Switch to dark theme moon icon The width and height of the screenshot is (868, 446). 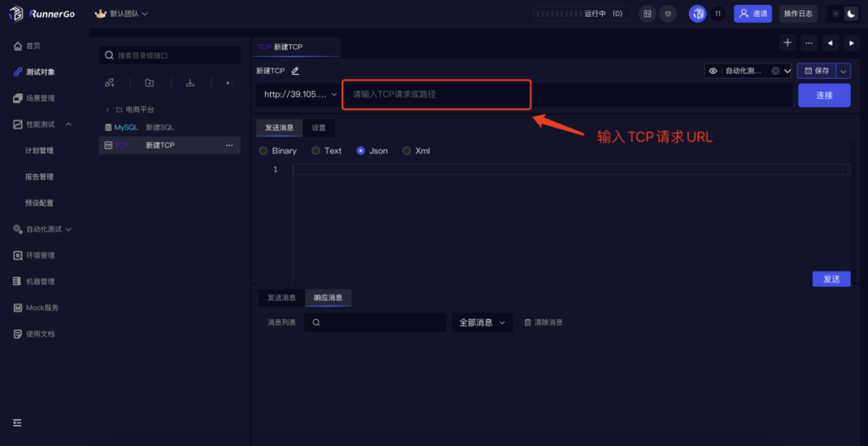click(852, 14)
